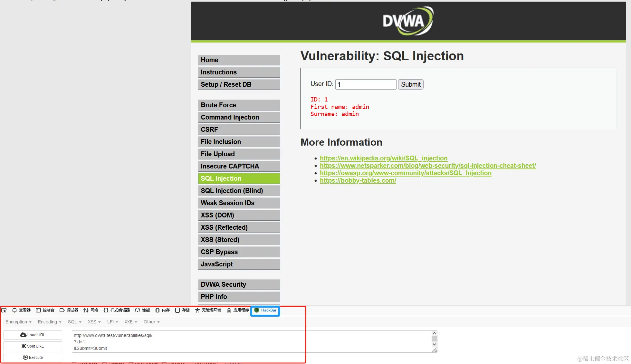The width and height of the screenshot is (631, 364).
Task: Open the XSS dropdown menu in HackBar
Action: [94, 322]
